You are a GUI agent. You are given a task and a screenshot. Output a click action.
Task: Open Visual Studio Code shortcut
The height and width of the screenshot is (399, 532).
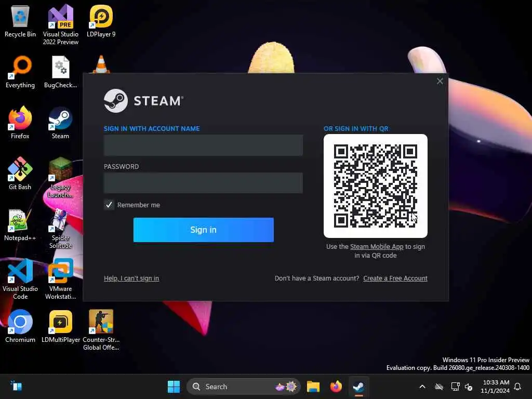tap(20, 279)
